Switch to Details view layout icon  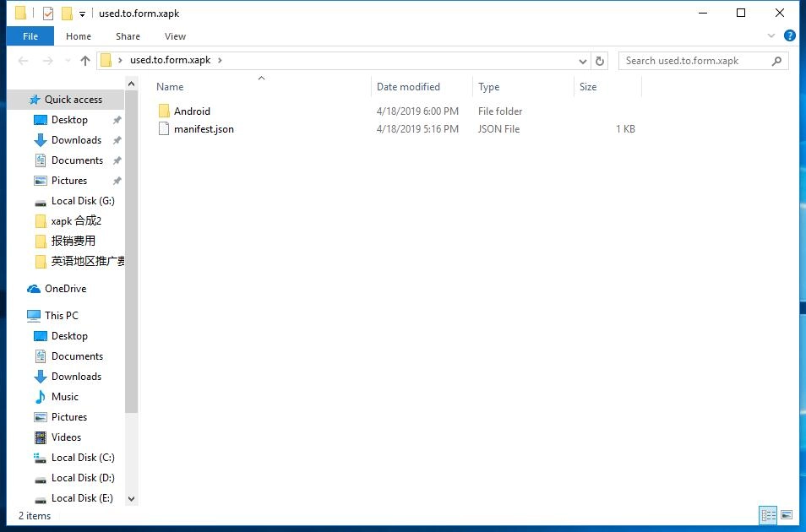tap(768, 515)
